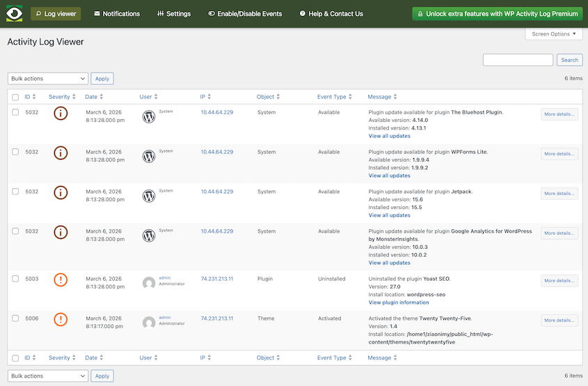Sort by IP using top header arrows
Image resolution: width=588 pixels, height=386 pixels.
click(209, 96)
